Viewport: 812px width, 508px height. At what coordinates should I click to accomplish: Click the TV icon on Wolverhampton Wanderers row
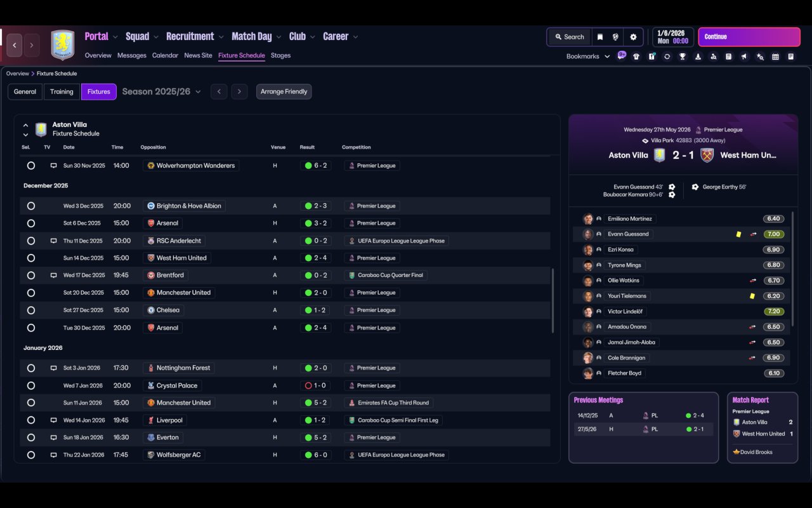click(54, 166)
